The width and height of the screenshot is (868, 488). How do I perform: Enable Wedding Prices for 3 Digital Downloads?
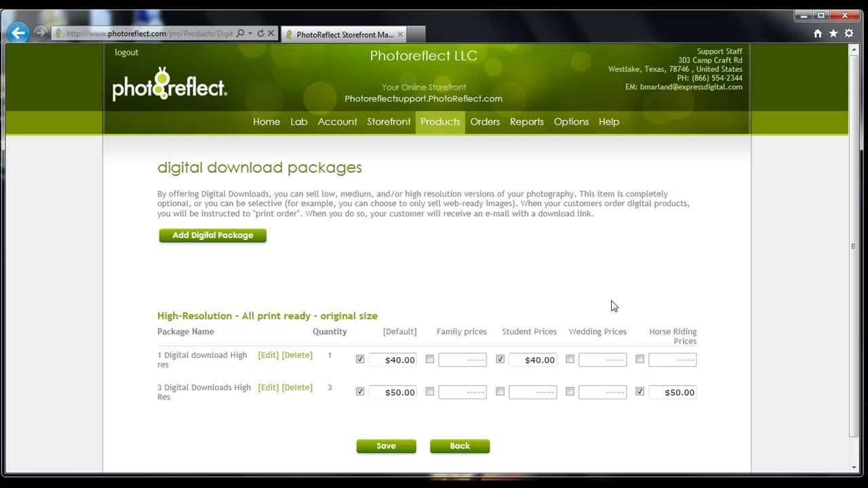click(570, 392)
